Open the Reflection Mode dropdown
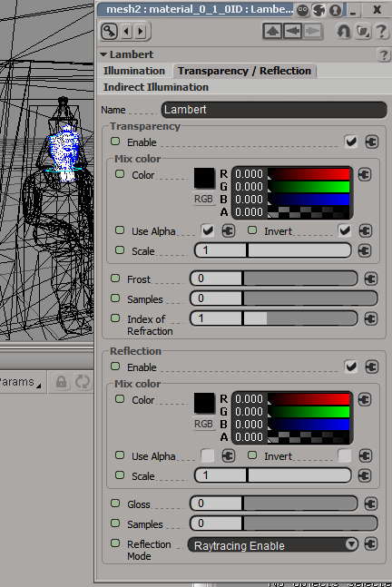392x587 pixels. (273, 544)
